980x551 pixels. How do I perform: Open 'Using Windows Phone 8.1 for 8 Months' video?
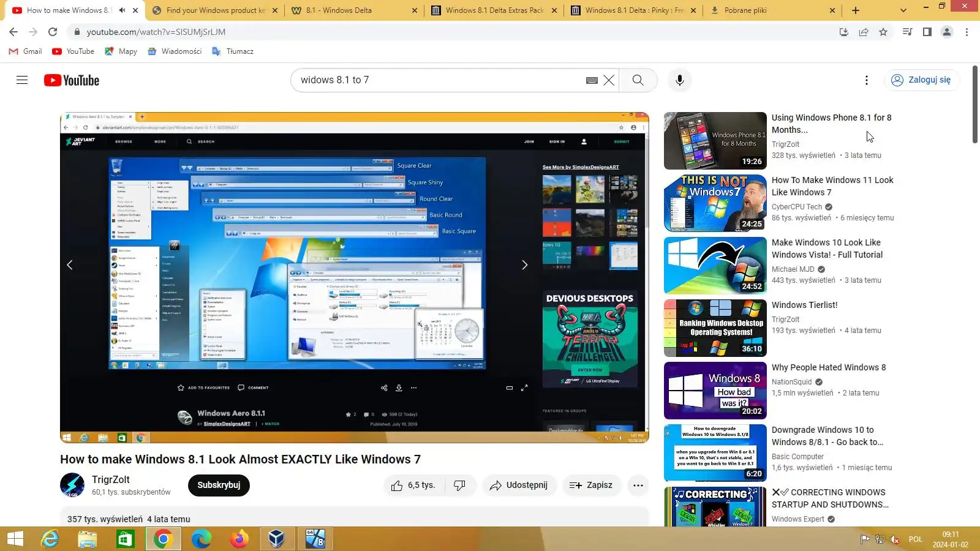coord(832,124)
